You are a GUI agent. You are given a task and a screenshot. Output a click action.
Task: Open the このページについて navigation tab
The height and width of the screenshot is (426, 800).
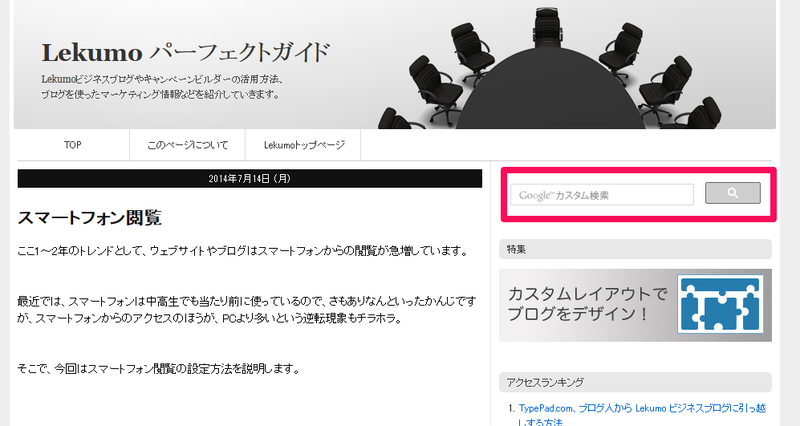point(187,145)
